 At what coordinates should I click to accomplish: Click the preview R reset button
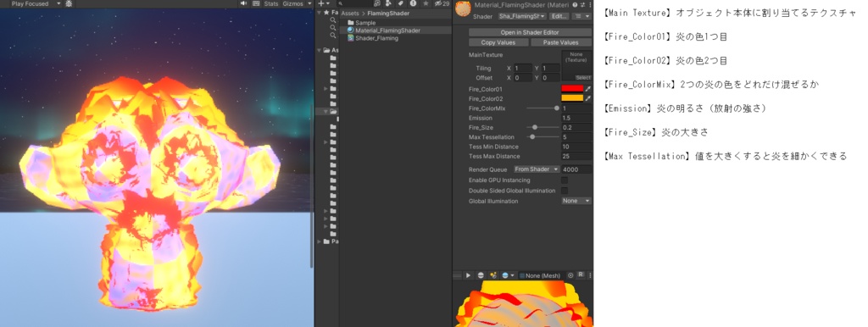pos(581,274)
